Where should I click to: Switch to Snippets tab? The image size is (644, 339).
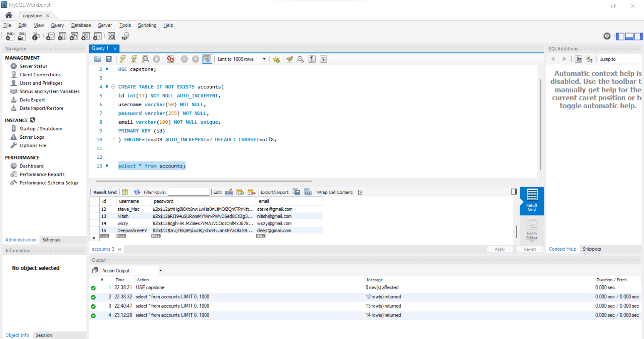tap(592, 249)
